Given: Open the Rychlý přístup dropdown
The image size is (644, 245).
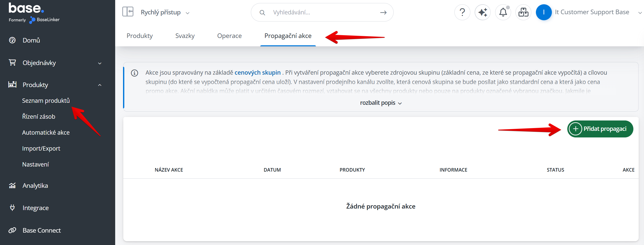Looking at the screenshot, I should [x=165, y=12].
